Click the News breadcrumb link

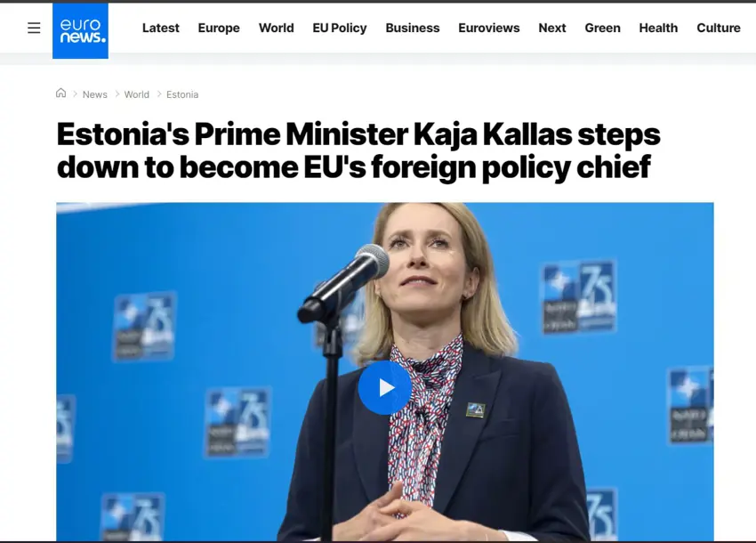[95, 94]
